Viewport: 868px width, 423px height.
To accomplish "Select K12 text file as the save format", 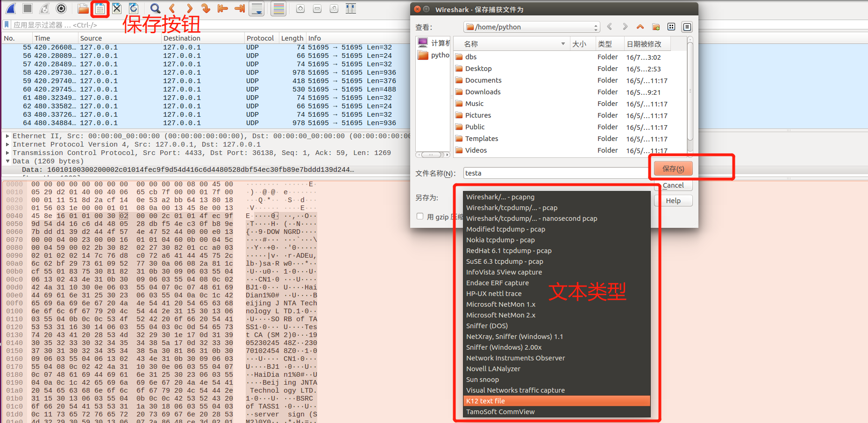I will [556, 401].
